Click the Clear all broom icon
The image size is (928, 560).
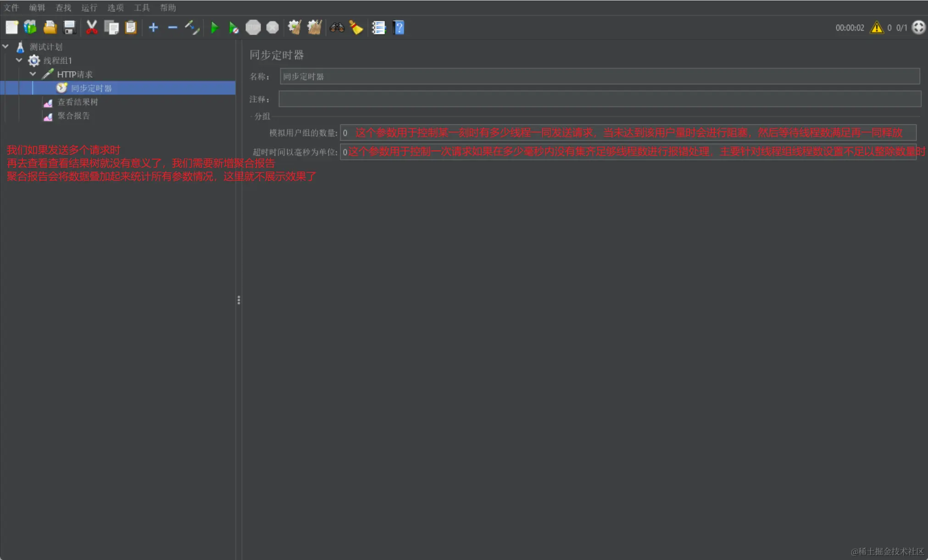[314, 28]
